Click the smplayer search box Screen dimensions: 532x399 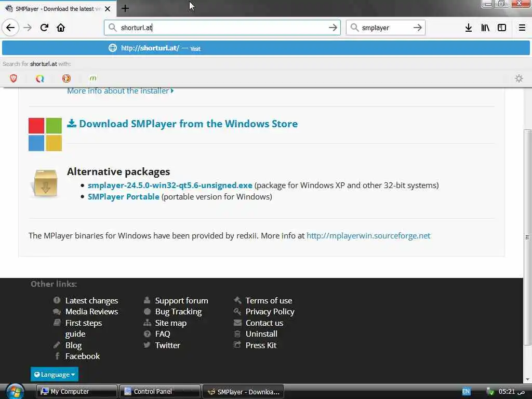385,28
